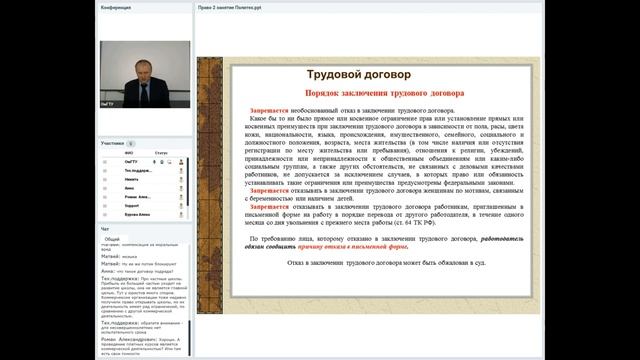Click the small flag icon left of ОмГТУ

(105, 162)
